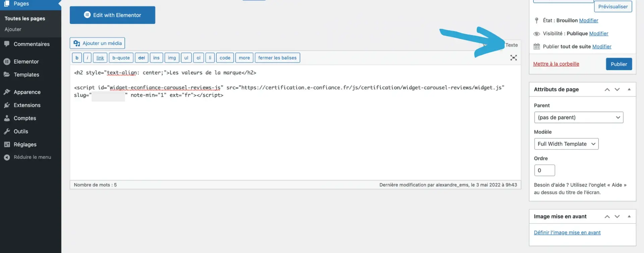Image resolution: width=644 pixels, height=253 pixels.
Task: Click the Nombre de mots : 5 text
Action: 95,185
